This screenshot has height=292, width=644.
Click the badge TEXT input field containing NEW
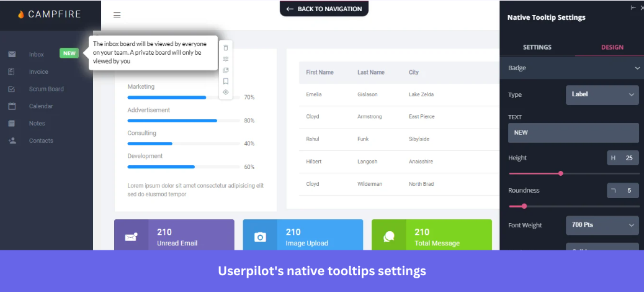point(573,133)
